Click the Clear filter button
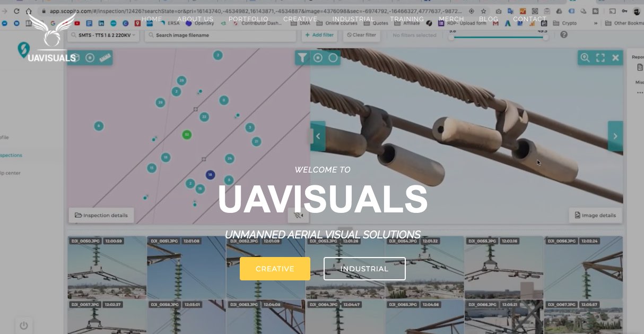 [361, 35]
